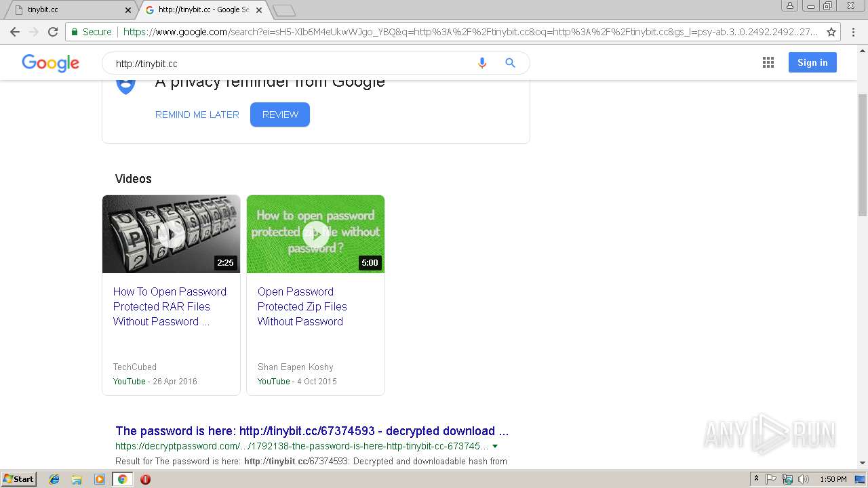Close the Google Search tab
Viewport: 868px width, 488px height.
pos(258,10)
